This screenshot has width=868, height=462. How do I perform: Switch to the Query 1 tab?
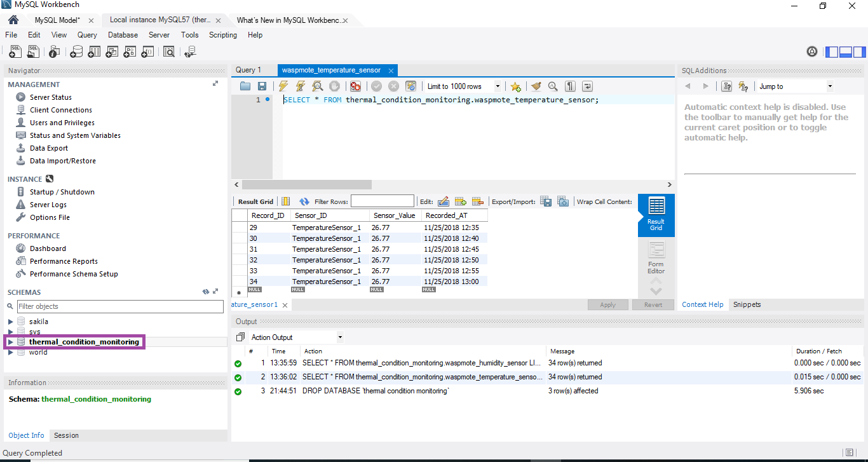click(248, 70)
